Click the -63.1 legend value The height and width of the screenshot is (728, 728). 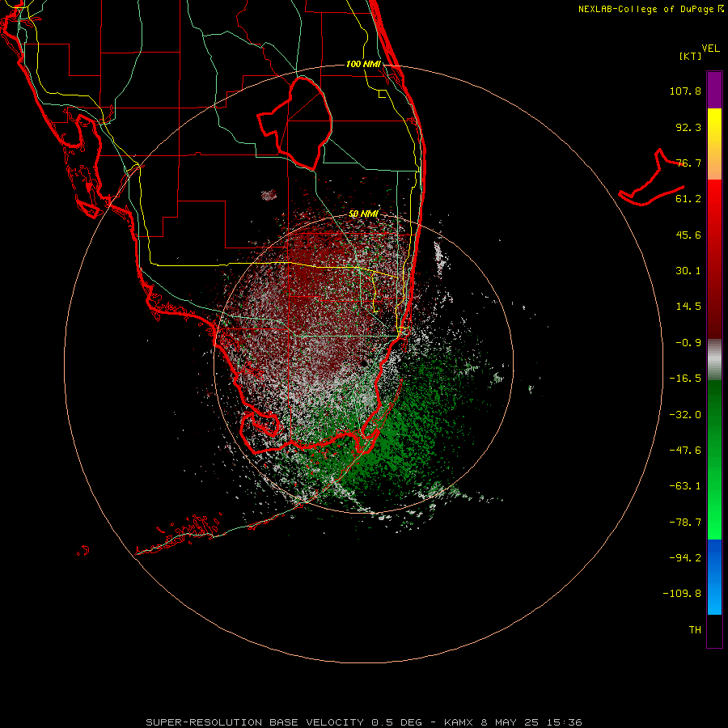tap(685, 486)
